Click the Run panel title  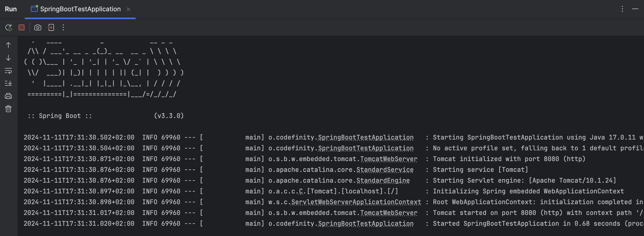coord(11,9)
